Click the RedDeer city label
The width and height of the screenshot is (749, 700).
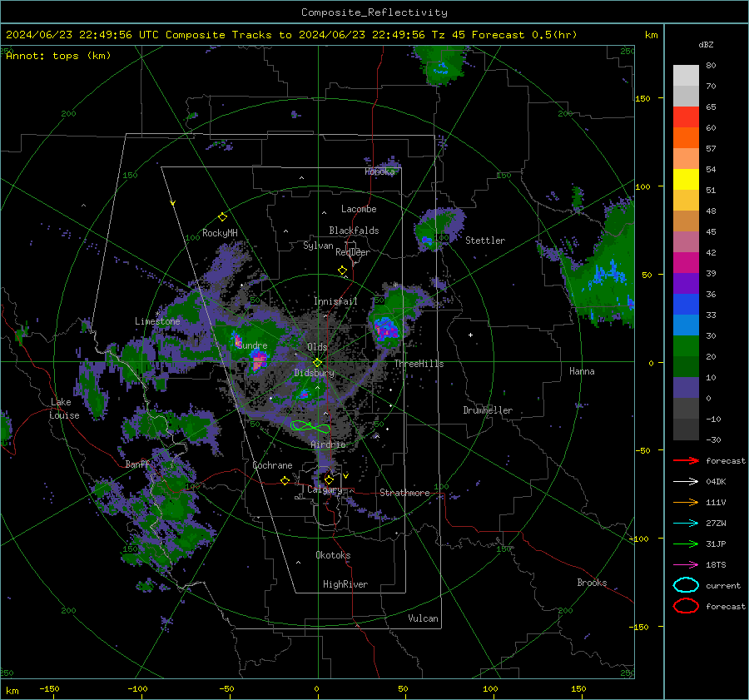pos(353,252)
